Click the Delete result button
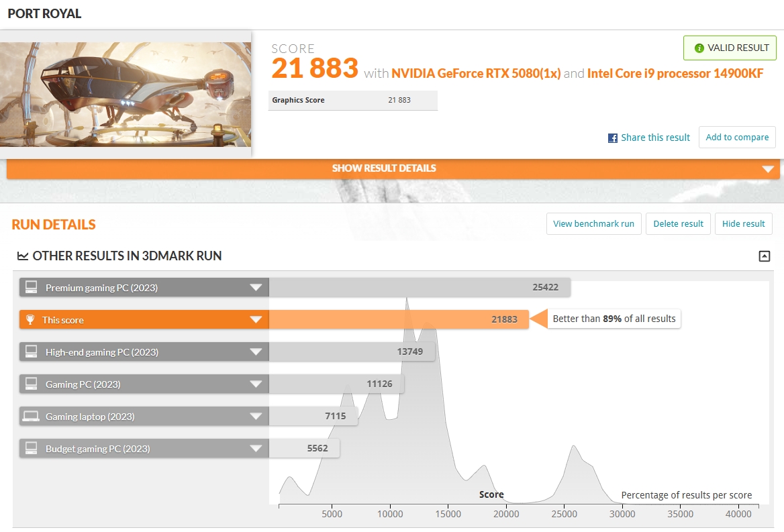The image size is (784, 532). tap(678, 224)
